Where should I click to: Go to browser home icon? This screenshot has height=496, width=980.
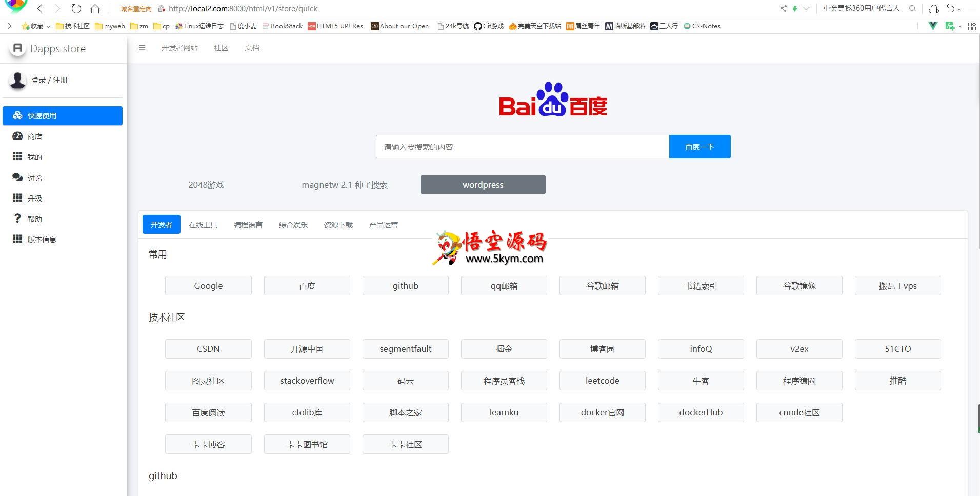click(x=95, y=8)
